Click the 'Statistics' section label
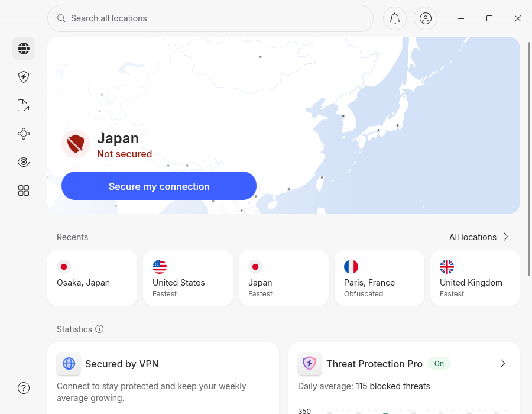 74,329
